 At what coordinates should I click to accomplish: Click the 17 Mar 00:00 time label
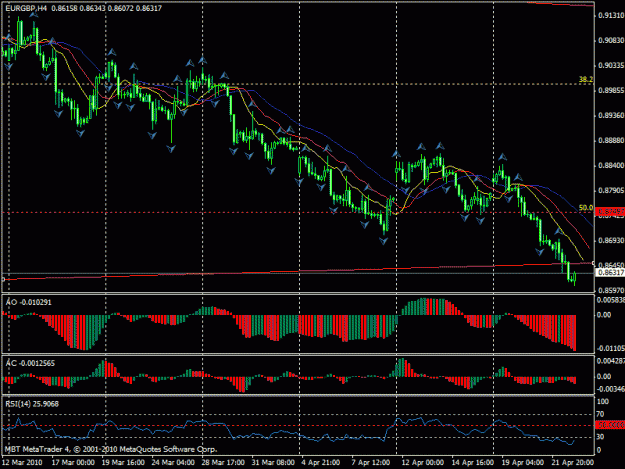[73, 463]
